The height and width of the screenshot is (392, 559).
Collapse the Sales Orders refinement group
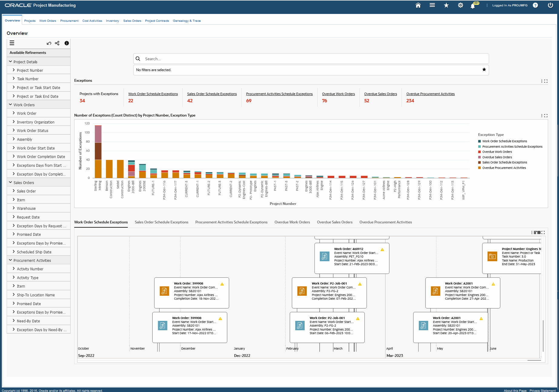click(x=11, y=182)
